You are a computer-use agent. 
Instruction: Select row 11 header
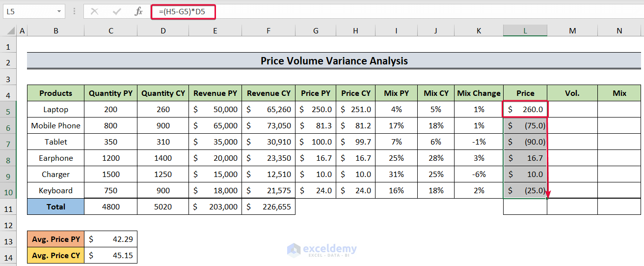[x=8, y=207]
